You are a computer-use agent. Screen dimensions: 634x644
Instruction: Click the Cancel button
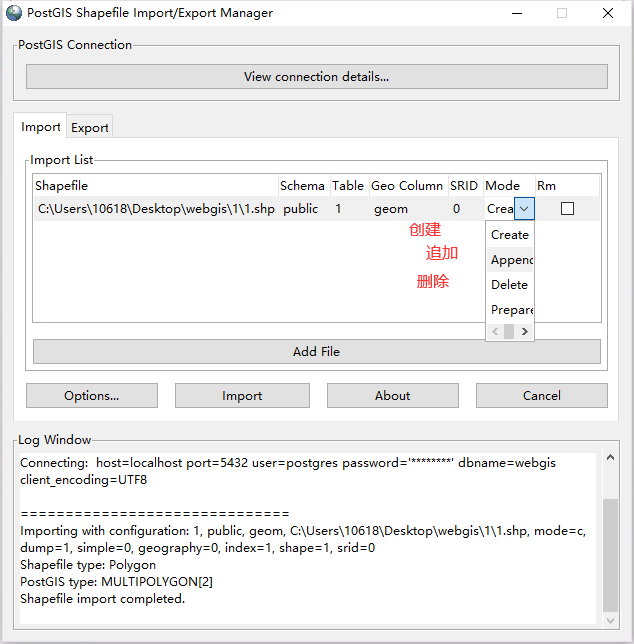pos(542,396)
